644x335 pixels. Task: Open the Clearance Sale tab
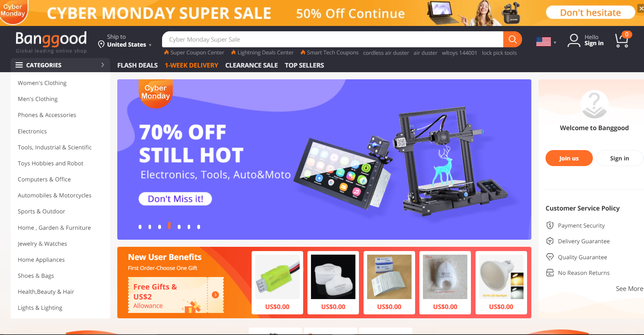click(x=252, y=65)
